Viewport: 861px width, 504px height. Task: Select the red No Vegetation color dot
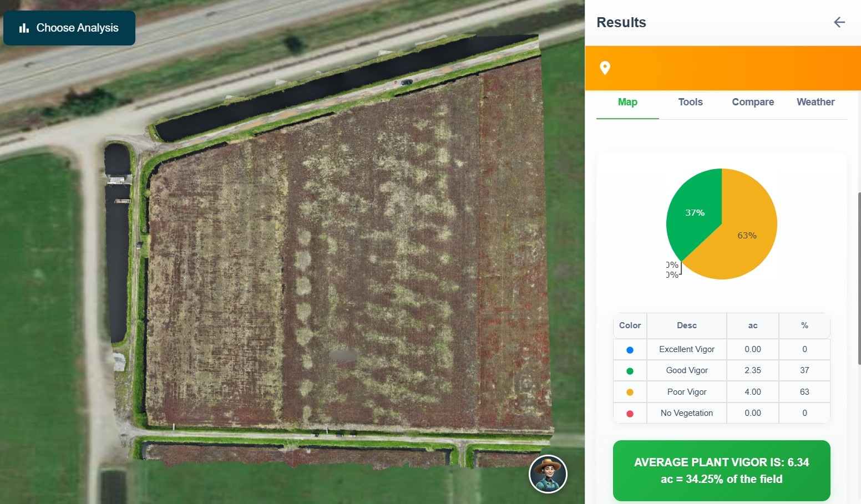coord(630,414)
